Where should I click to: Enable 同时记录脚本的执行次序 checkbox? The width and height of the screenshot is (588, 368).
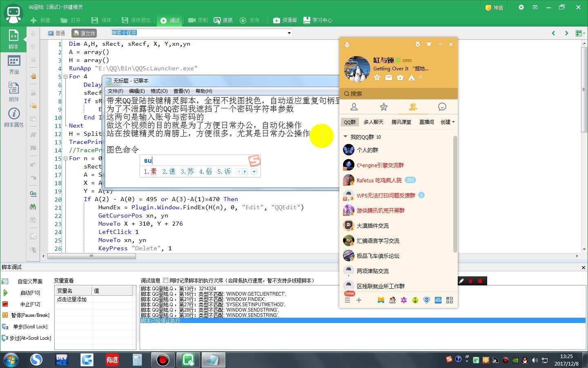pos(165,280)
